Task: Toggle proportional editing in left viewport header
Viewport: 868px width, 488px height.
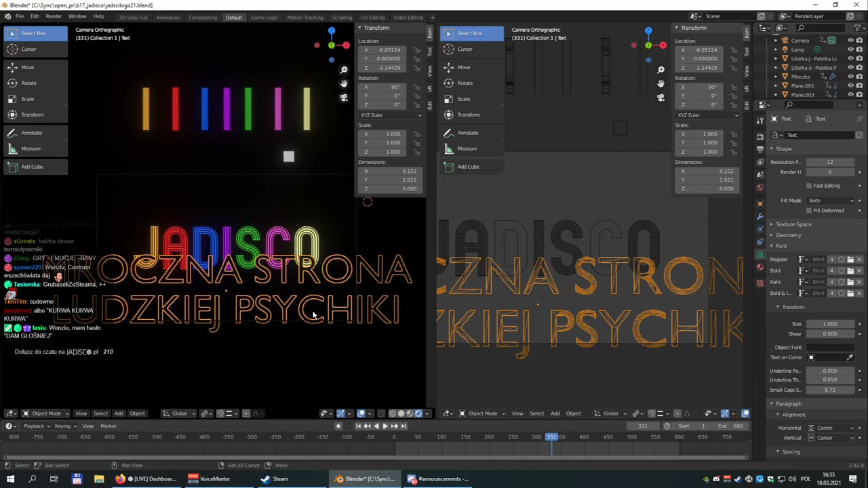Action: pyautogui.click(x=246, y=413)
